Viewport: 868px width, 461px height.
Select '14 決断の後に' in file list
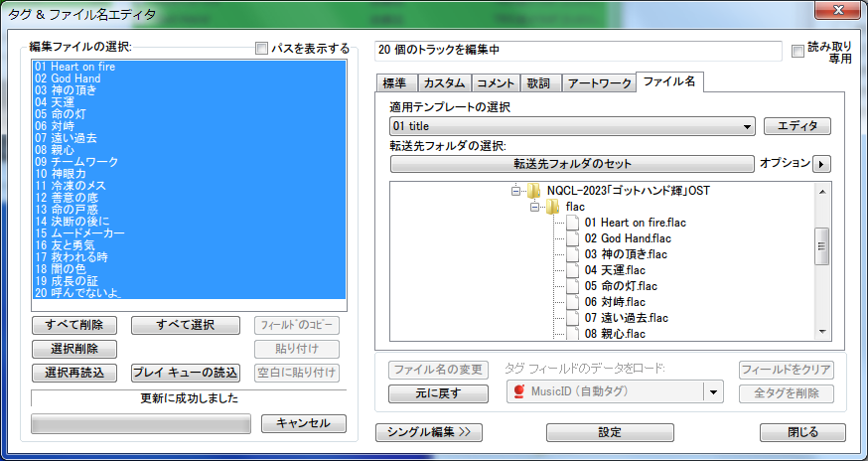(189, 222)
